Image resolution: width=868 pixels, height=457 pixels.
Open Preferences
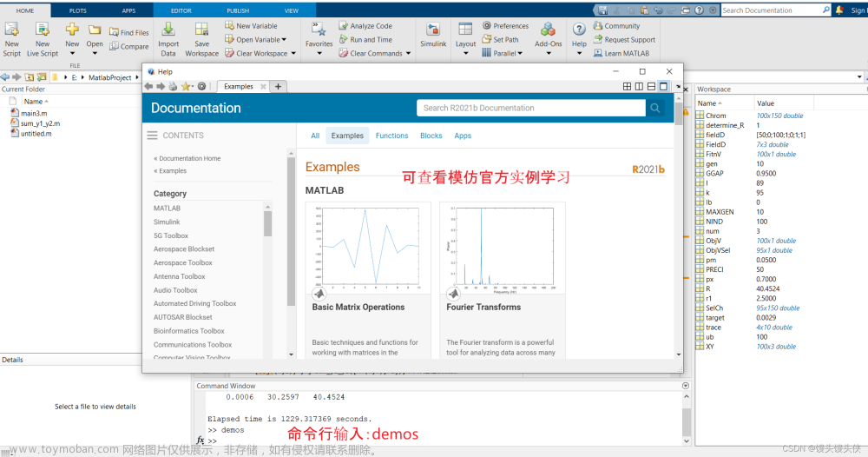pos(505,25)
